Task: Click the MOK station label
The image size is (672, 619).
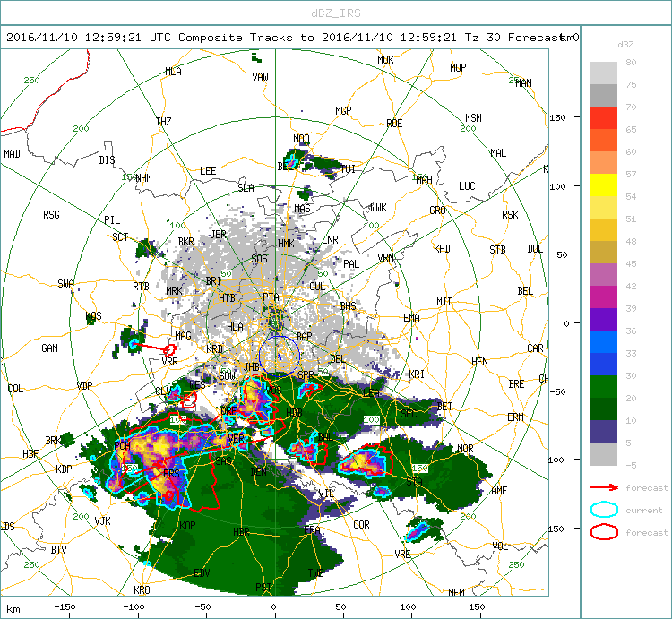Action: (x=385, y=60)
